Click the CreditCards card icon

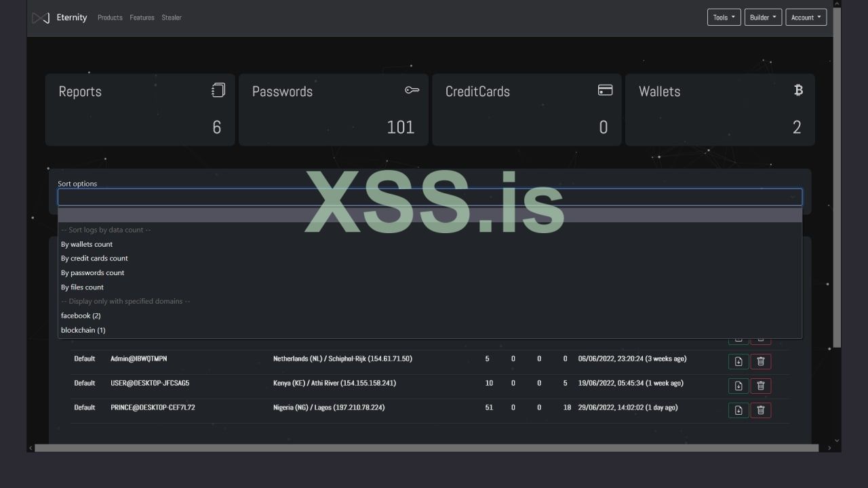[605, 90]
